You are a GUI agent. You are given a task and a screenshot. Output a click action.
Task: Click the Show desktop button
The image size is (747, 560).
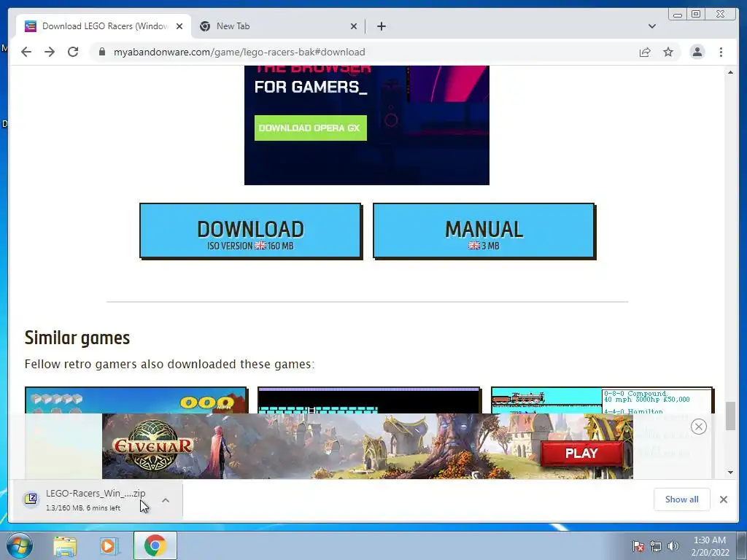(x=742, y=546)
